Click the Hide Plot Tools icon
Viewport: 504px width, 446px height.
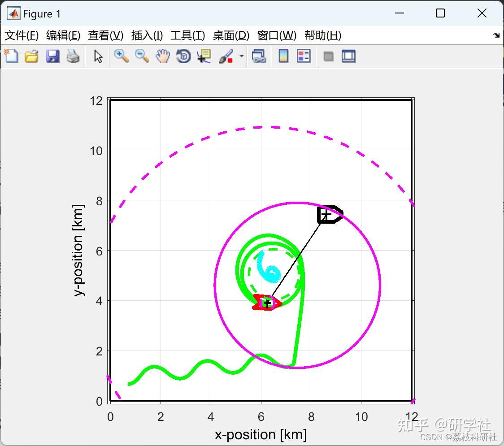coord(328,56)
